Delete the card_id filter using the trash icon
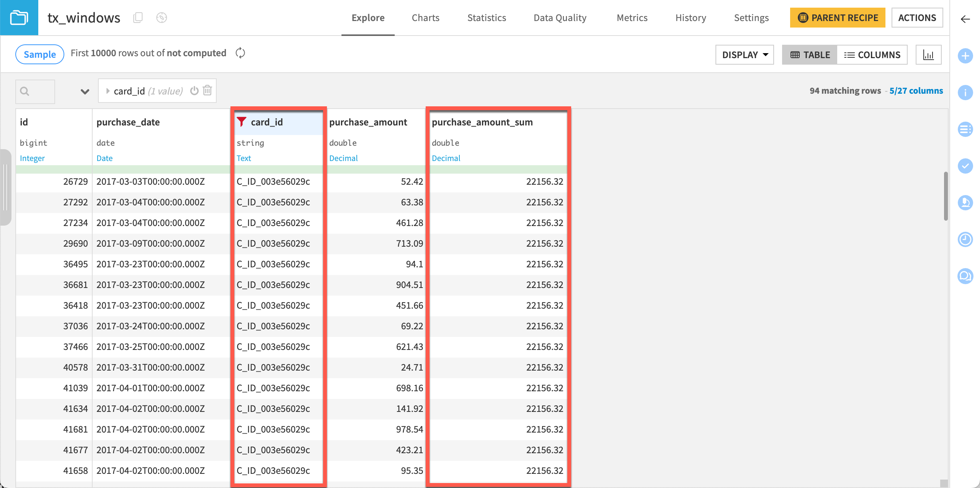This screenshot has height=488, width=980. (x=207, y=91)
